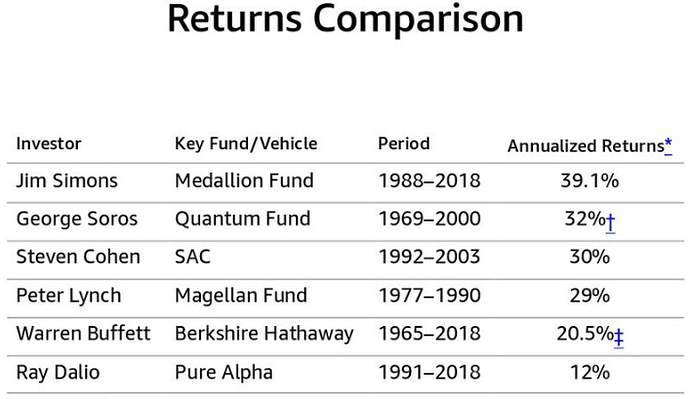Viewport: 690px width, 399px height.
Task: Follow the dagger footnote beside 32%
Action: (x=610, y=223)
